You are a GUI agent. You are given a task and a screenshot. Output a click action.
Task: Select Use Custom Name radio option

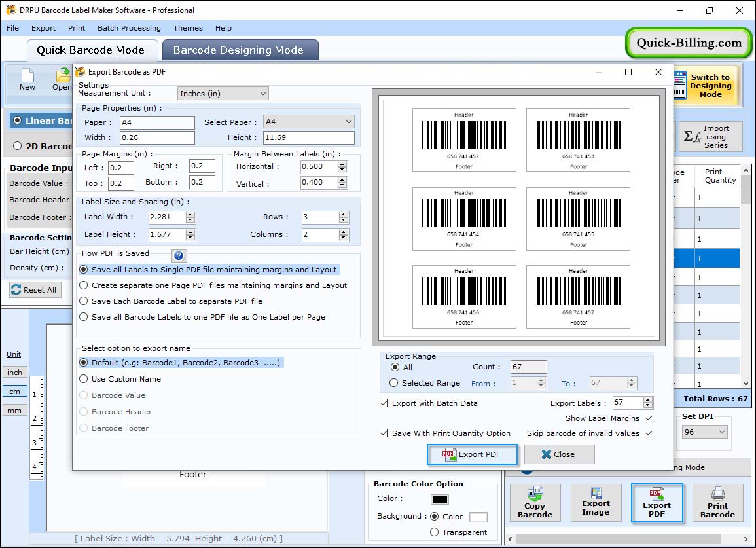click(83, 379)
